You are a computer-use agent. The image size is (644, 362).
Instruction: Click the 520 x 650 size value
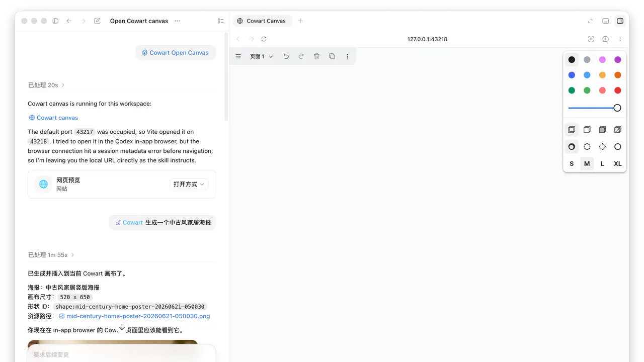75,297
